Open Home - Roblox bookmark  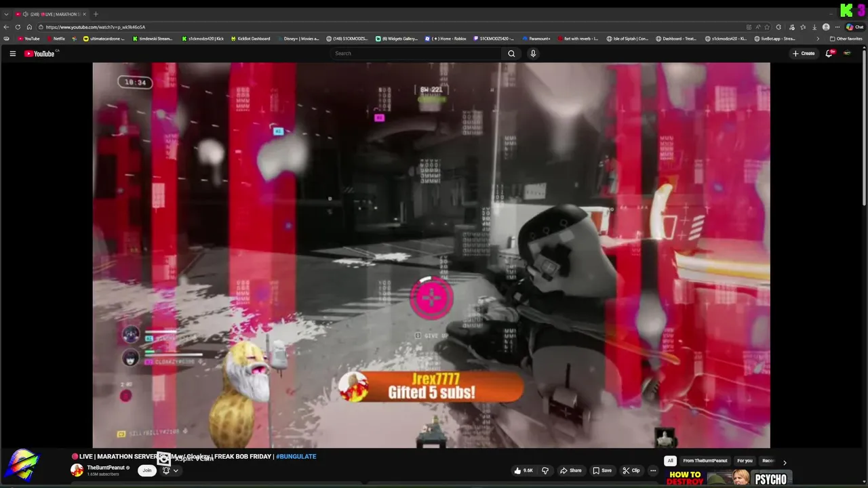point(446,39)
